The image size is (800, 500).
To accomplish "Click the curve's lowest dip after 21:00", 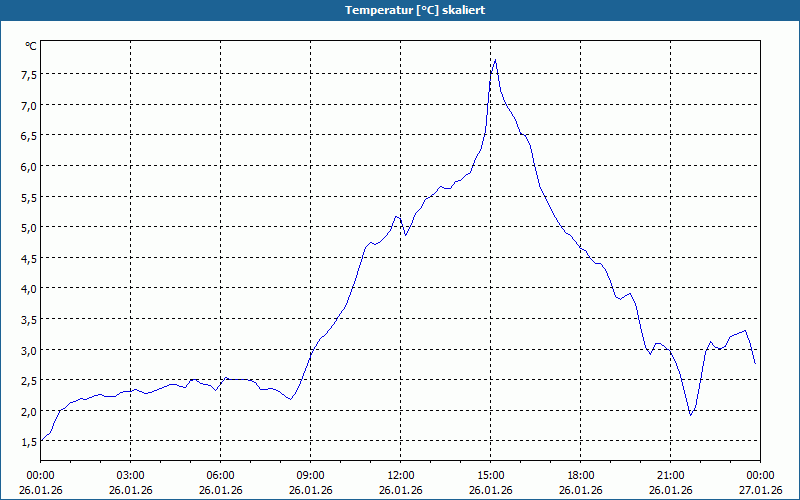I will click(x=690, y=415).
